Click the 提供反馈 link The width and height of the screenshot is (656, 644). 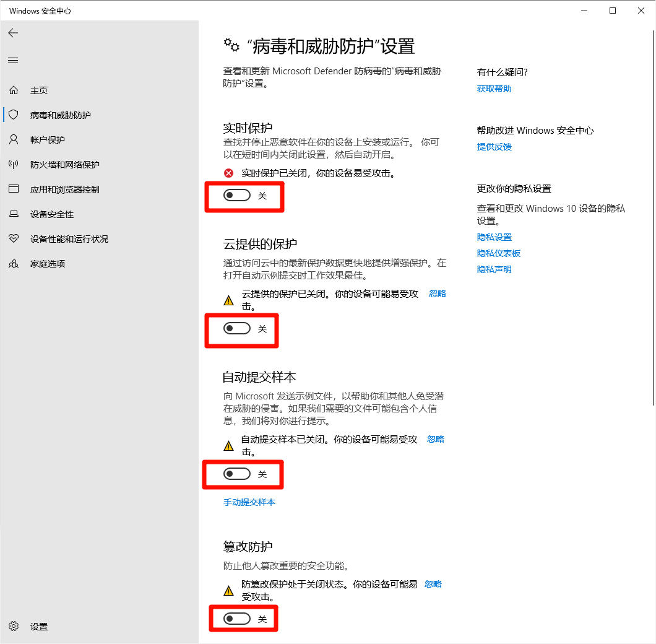[x=494, y=147]
